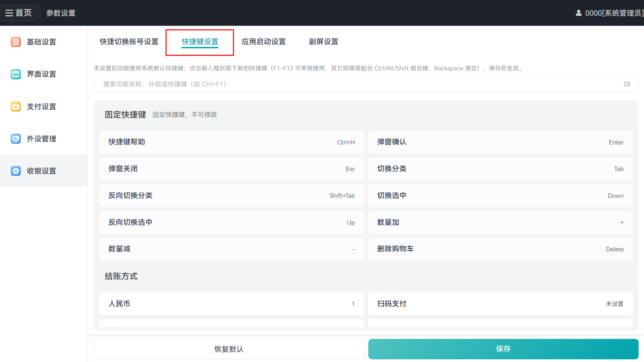Open 支付设置 in sidebar
This screenshot has width=644, height=362.
pos(44,107)
